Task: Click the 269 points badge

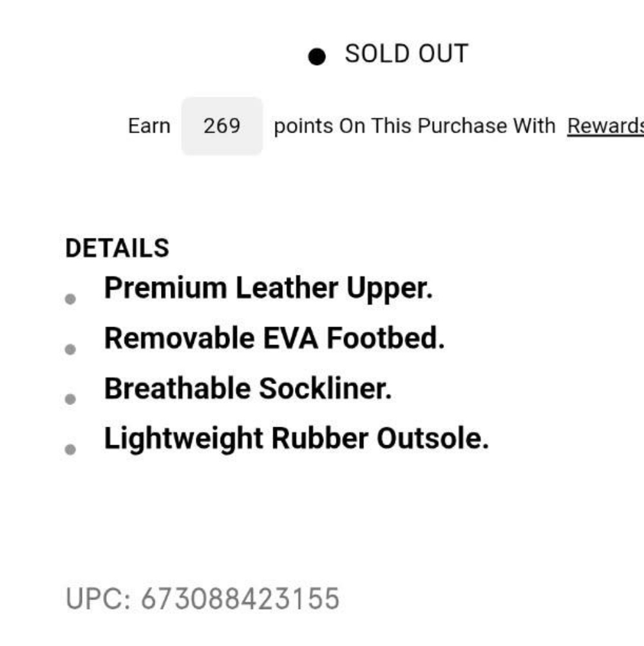Action: coord(222,126)
